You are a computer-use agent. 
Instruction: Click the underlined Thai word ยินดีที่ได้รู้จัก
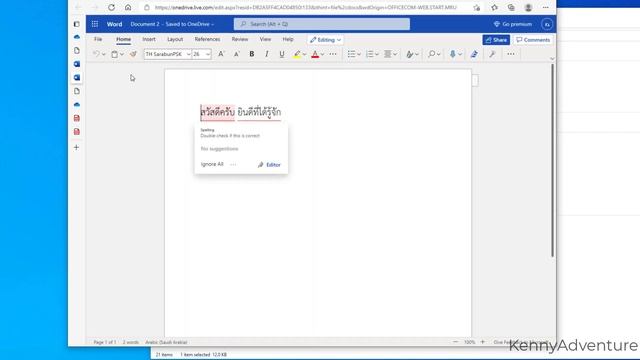(259, 112)
